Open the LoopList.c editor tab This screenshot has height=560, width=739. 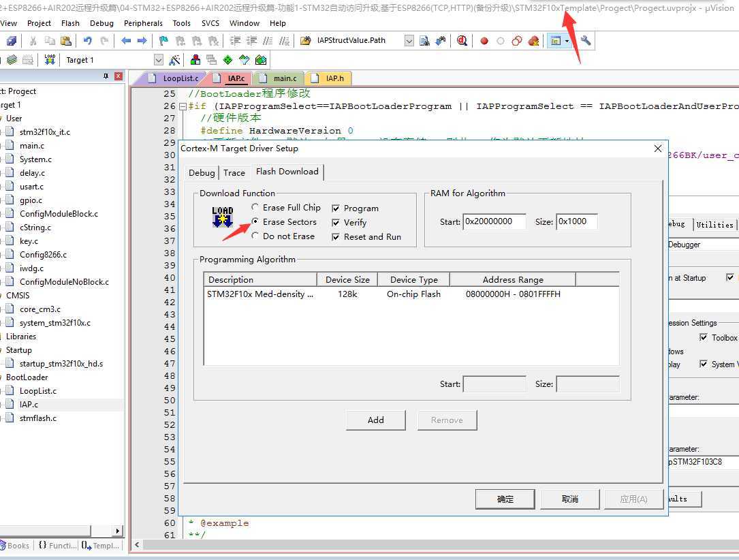tap(174, 78)
